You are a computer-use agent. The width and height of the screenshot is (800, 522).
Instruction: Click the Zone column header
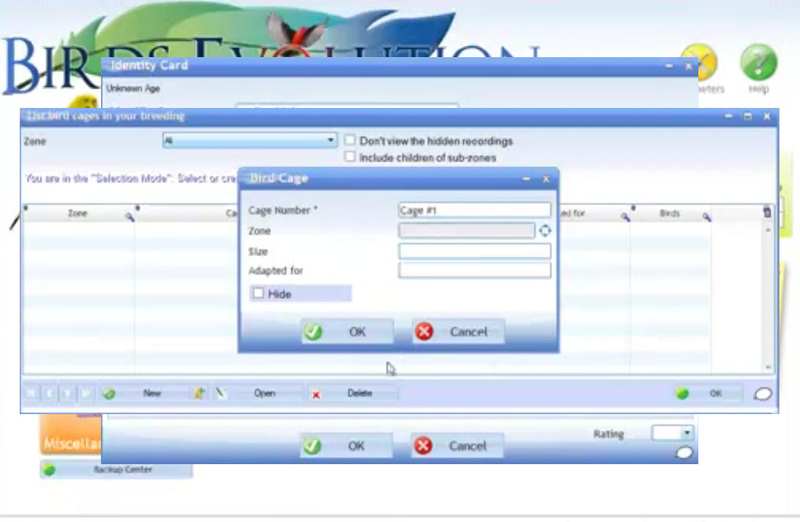78,213
